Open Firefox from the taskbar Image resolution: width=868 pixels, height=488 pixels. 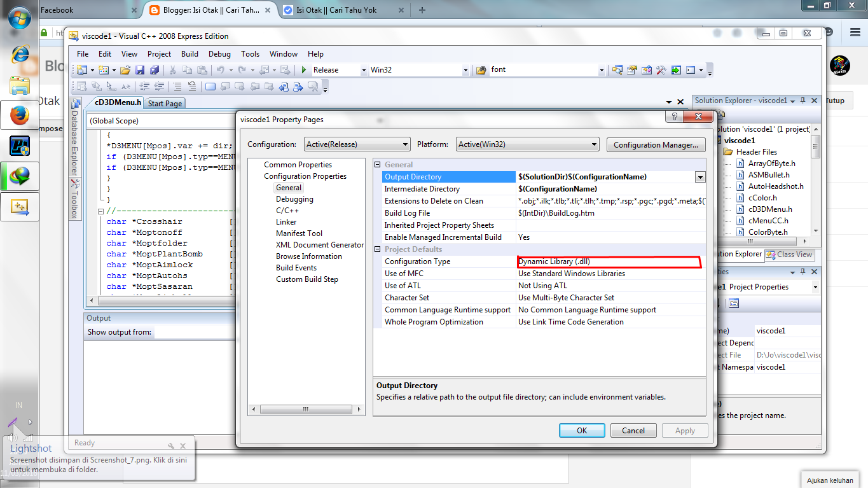[20, 115]
